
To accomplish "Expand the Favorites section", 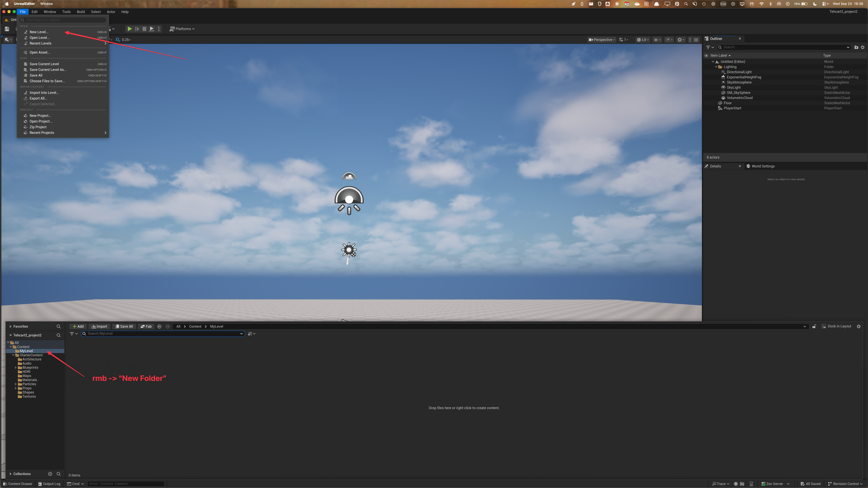I will 10,326.
